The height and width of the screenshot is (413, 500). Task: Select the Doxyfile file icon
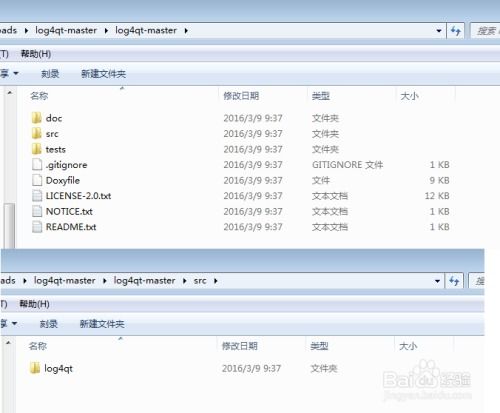tap(37, 180)
